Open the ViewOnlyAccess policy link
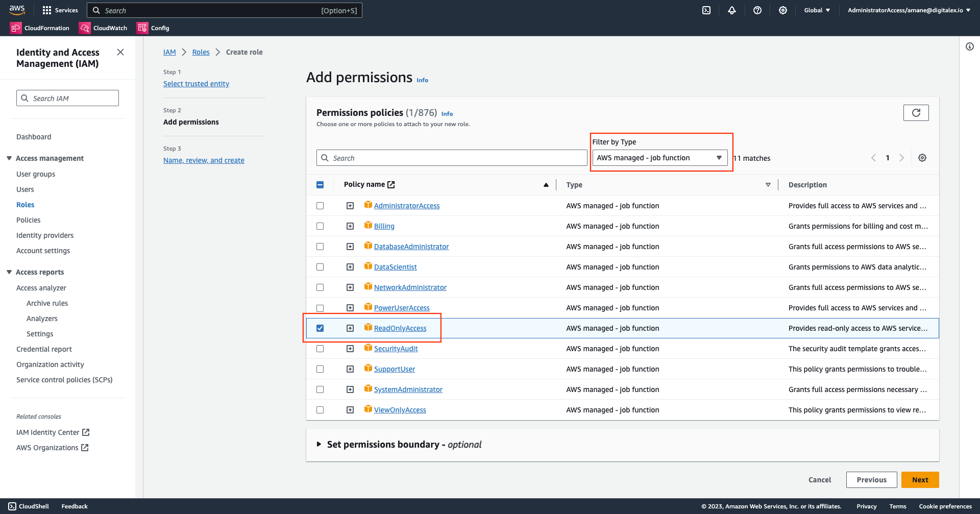 (400, 410)
